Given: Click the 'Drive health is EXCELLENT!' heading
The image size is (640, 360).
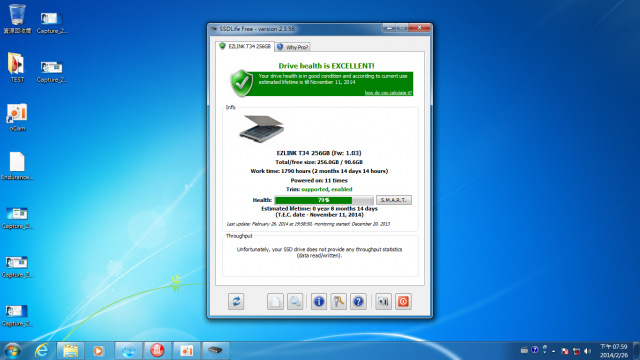Looking at the screenshot, I should [x=326, y=66].
